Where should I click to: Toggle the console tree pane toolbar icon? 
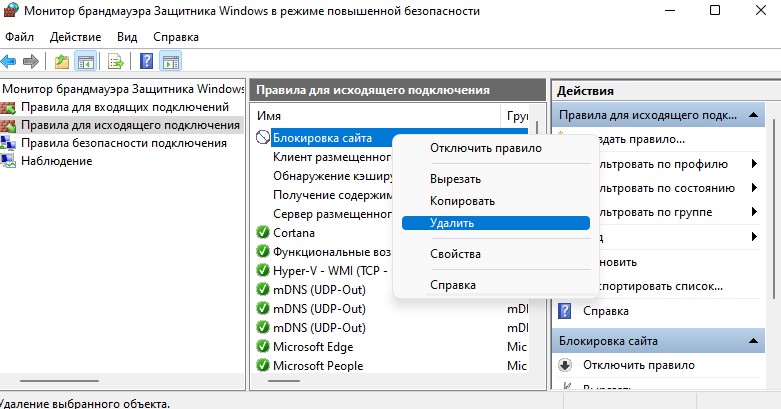pos(85,62)
